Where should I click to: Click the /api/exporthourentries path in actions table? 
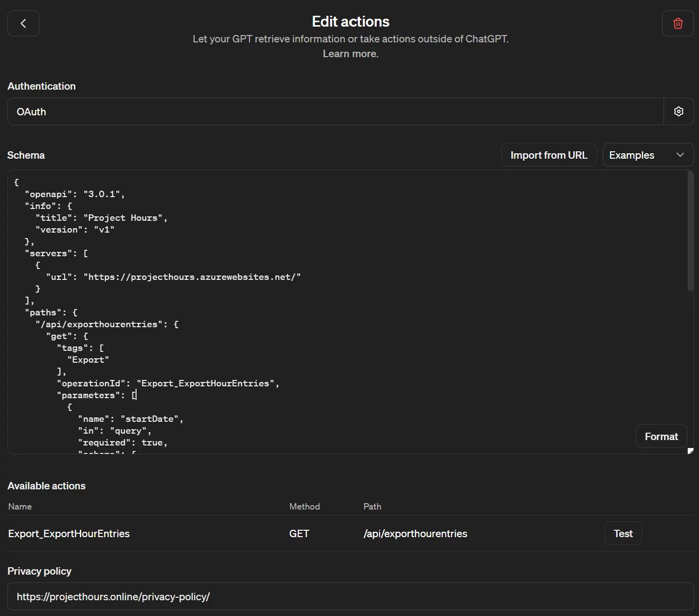[415, 534]
